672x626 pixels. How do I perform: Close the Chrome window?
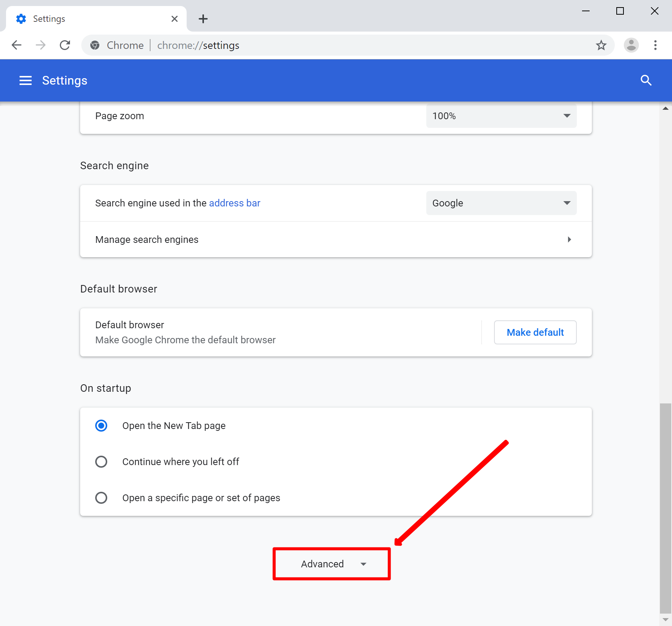pyautogui.click(x=655, y=11)
